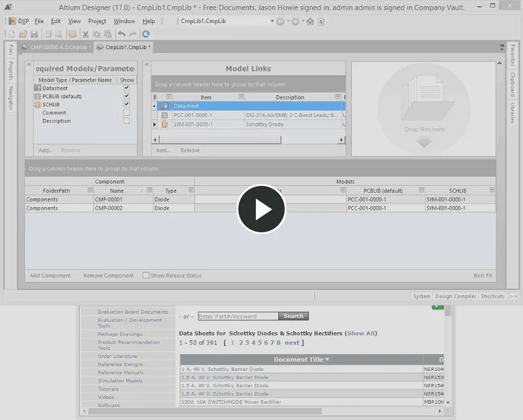523x420 pixels.
Task: Go to the Home page icon
Action: pos(310,22)
